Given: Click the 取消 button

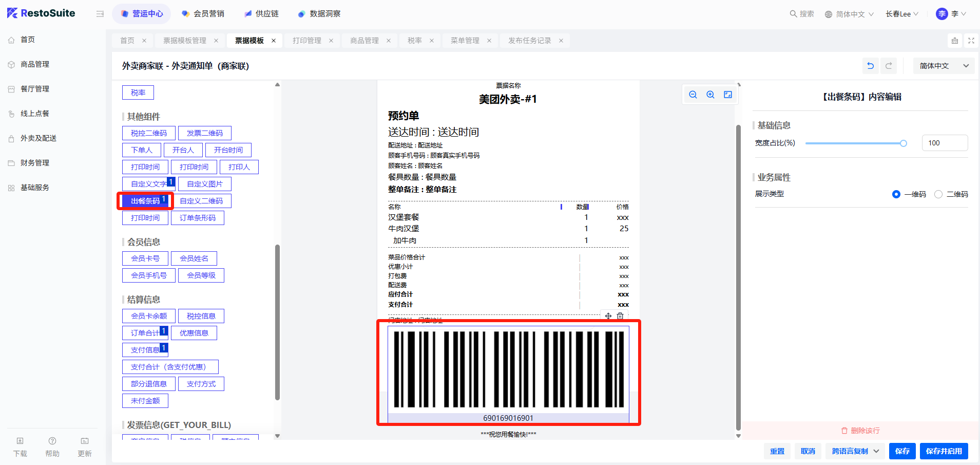Looking at the screenshot, I should tap(808, 451).
